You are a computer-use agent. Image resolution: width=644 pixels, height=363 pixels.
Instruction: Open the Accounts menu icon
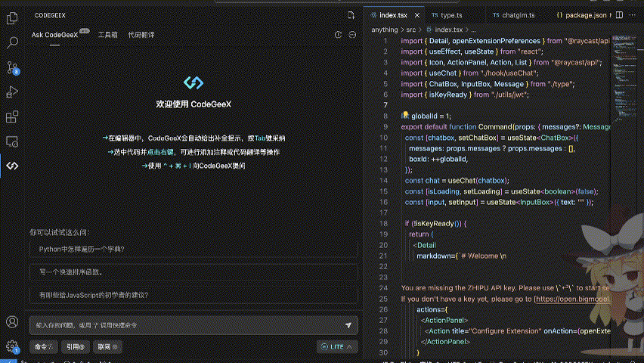click(x=12, y=322)
